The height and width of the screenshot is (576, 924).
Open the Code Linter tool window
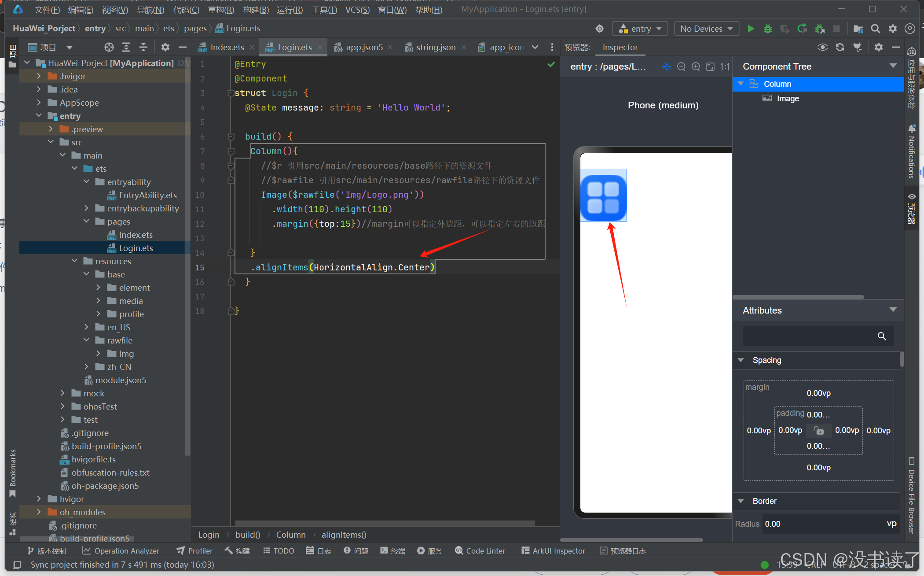pos(480,550)
